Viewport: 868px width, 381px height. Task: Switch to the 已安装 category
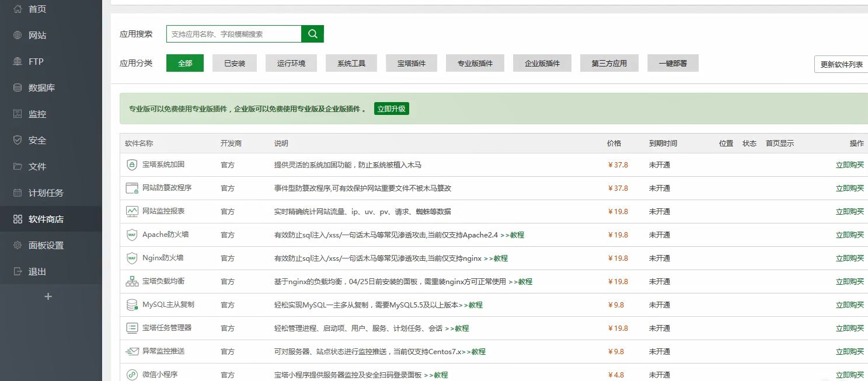(x=235, y=63)
